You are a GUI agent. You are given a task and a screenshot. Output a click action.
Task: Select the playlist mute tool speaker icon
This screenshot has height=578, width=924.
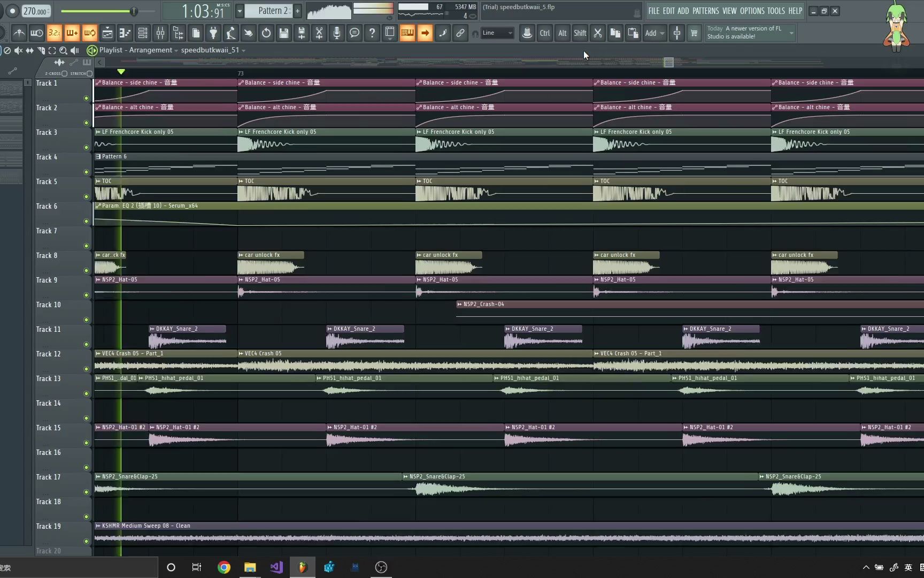[x=18, y=50]
